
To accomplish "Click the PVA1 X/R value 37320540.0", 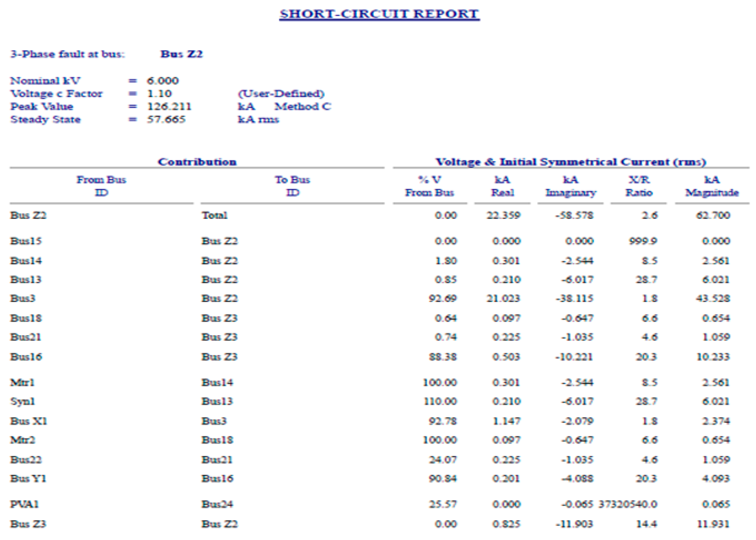I will click(627, 504).
